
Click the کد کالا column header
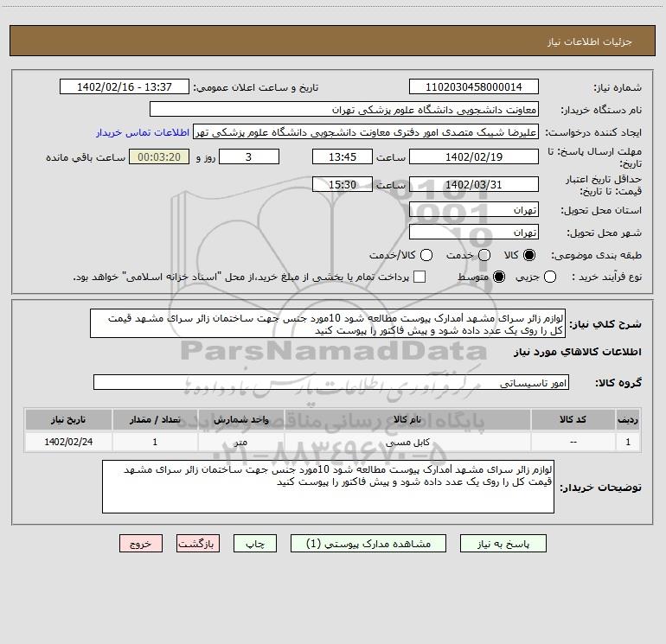coord(573,420)
